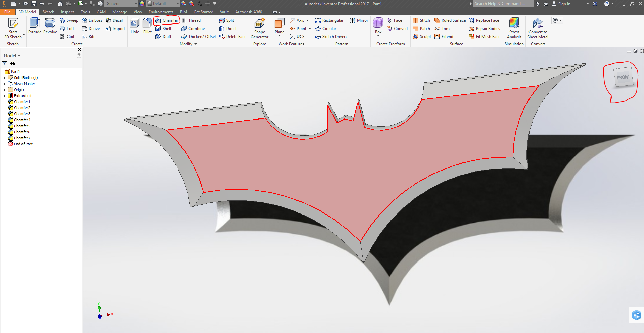Pick the Emboss tool
This screenshot has height=333, width=644.
point(92,20)
